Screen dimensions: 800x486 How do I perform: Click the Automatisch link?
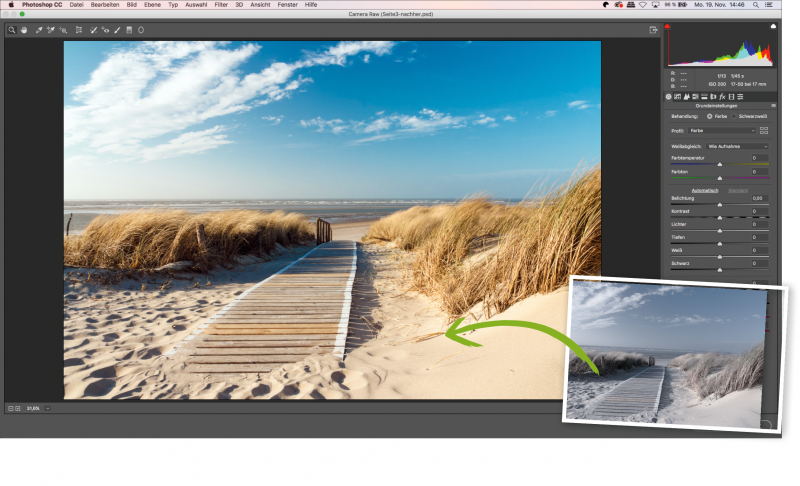[705, 190]
